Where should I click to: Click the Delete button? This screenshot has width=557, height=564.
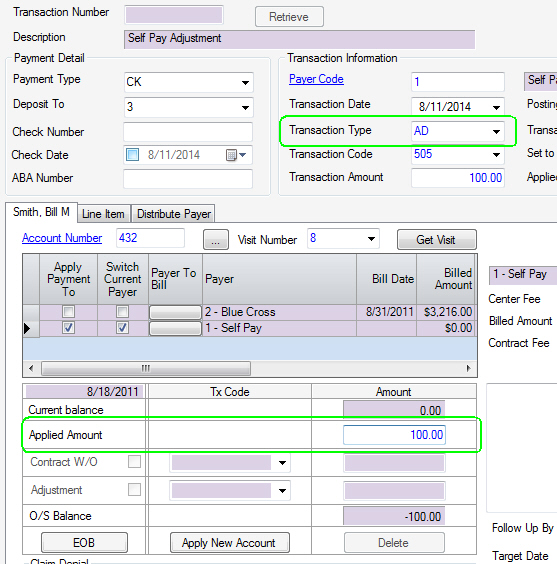point(394,542)
